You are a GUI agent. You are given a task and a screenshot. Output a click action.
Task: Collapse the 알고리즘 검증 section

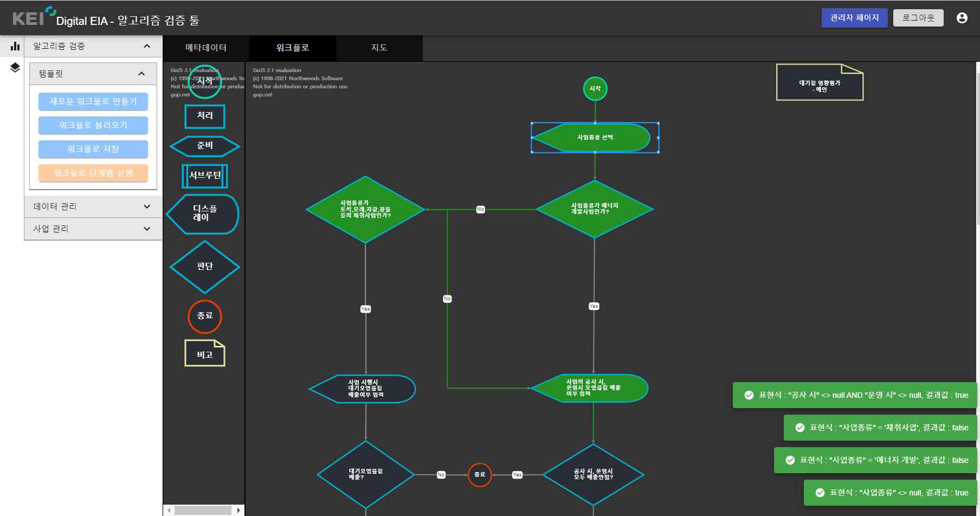[x=93, y=46]
